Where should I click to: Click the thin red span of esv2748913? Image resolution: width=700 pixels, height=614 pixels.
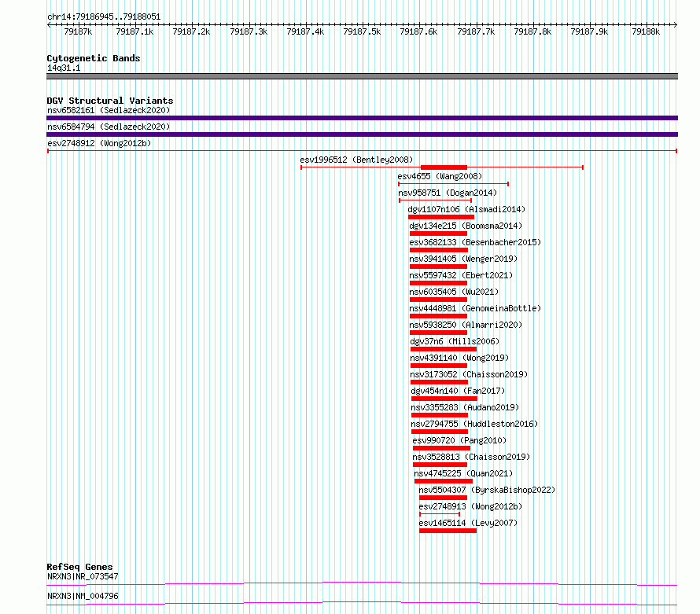tap(440, 514)
